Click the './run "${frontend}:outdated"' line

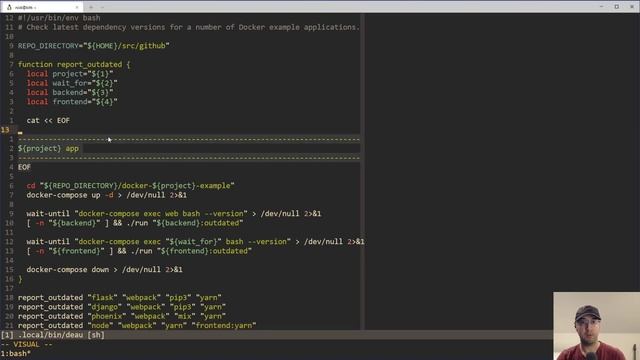point(139,251)
